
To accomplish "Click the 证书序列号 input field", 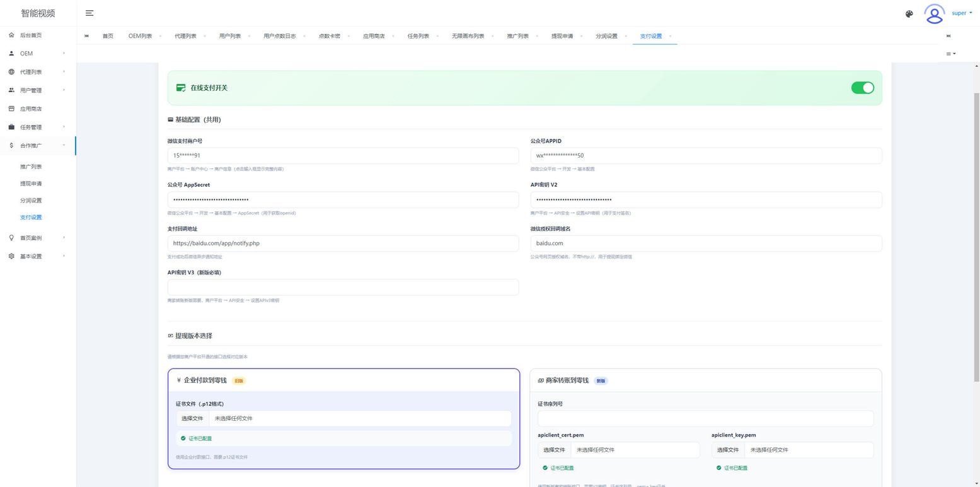I will (x=706, y=418).
